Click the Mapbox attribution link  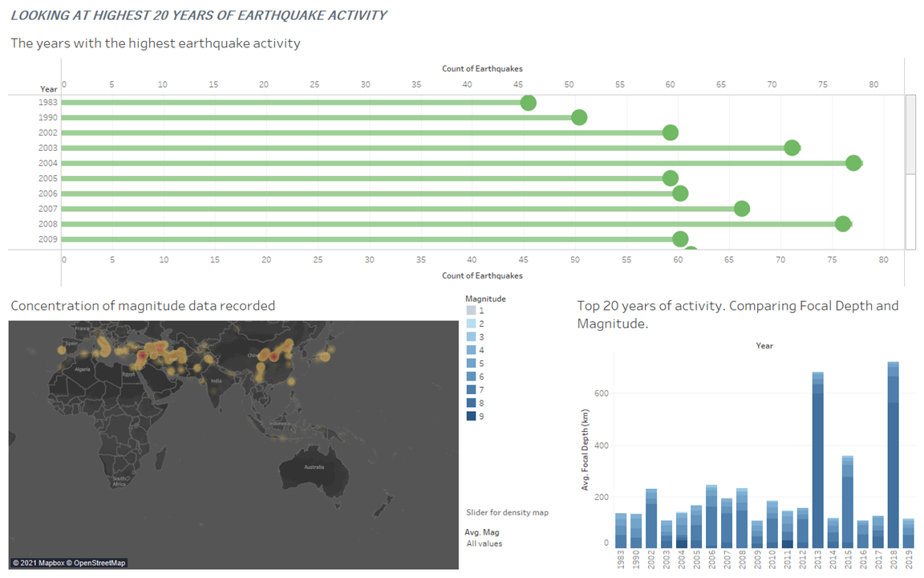[x=39, y=563]
